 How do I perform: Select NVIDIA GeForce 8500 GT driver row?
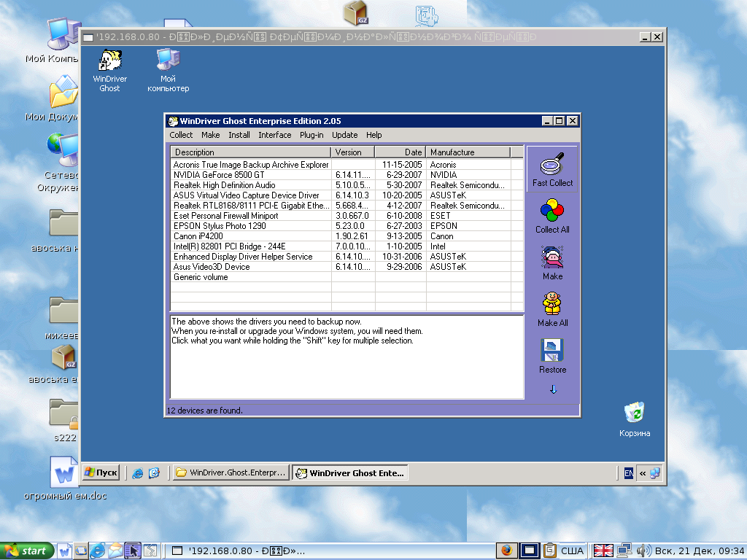click(x=219, y=175)
